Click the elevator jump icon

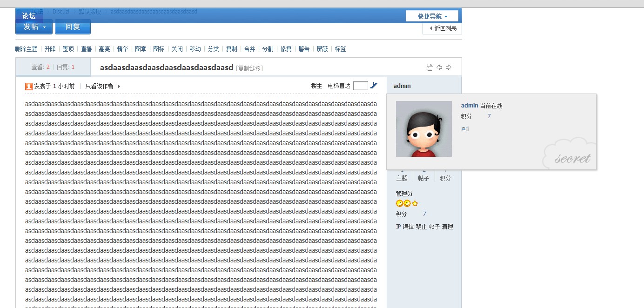(x=374, y=86)
